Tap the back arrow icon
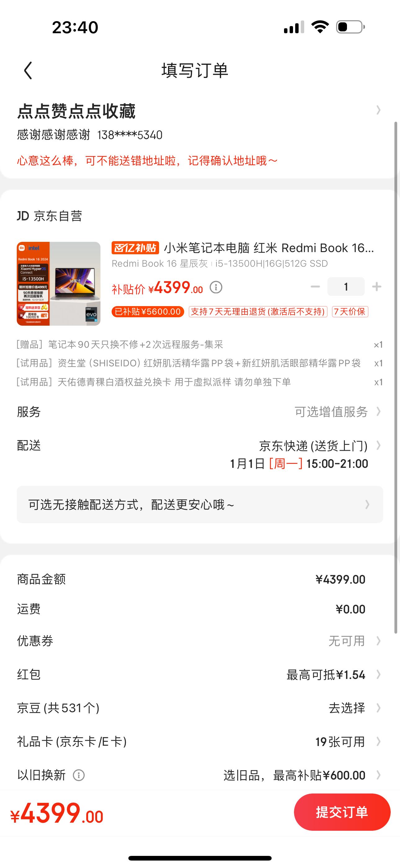Image resolution: width=400 pixels, height=868 pixels. click(x=28, y=70)
